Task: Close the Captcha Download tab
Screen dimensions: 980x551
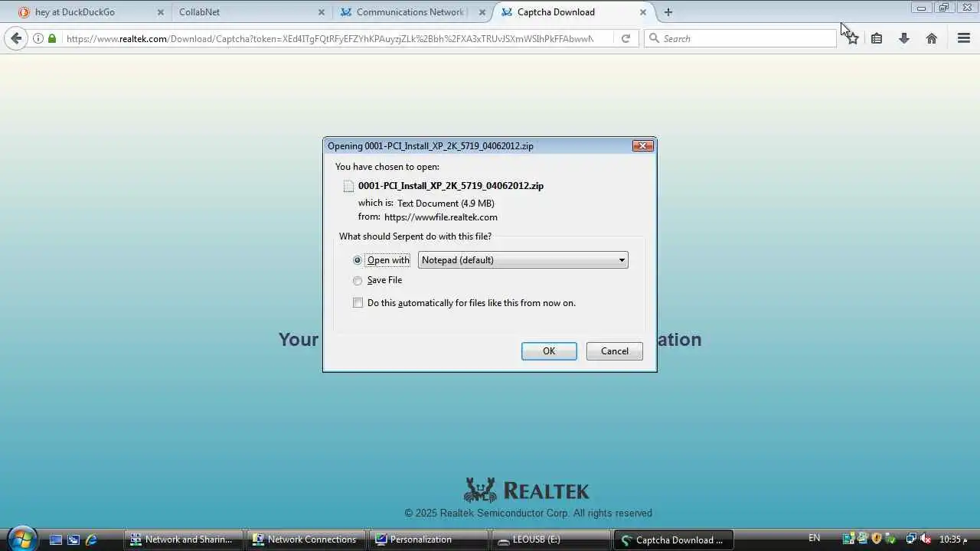Action: coord(642,12)
